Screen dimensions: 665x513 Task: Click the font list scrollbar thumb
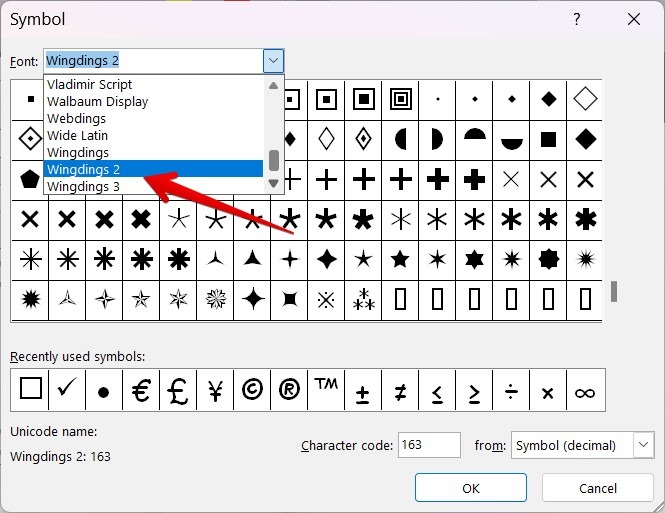274,160
